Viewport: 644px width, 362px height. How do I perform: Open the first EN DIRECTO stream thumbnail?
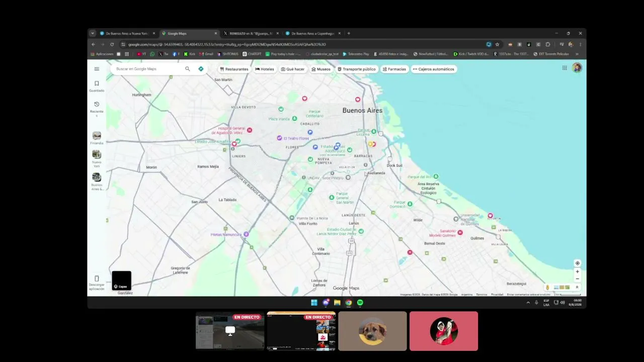coord(230,331)
